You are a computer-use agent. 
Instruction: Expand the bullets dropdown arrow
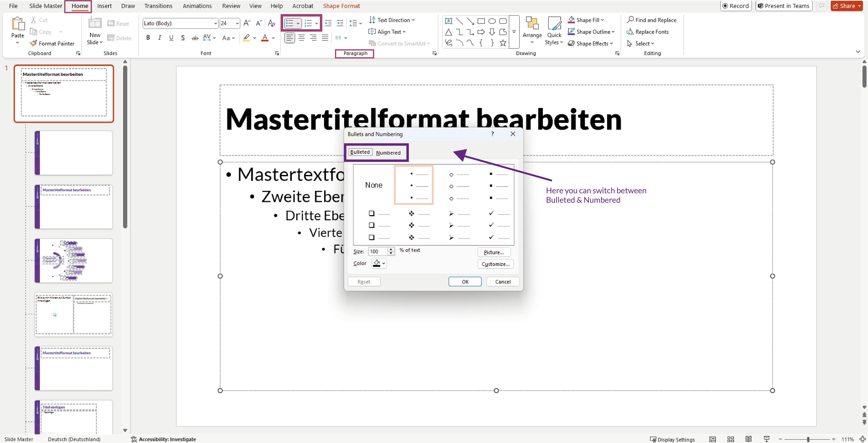pyautogui.click(x=298, y=23)
